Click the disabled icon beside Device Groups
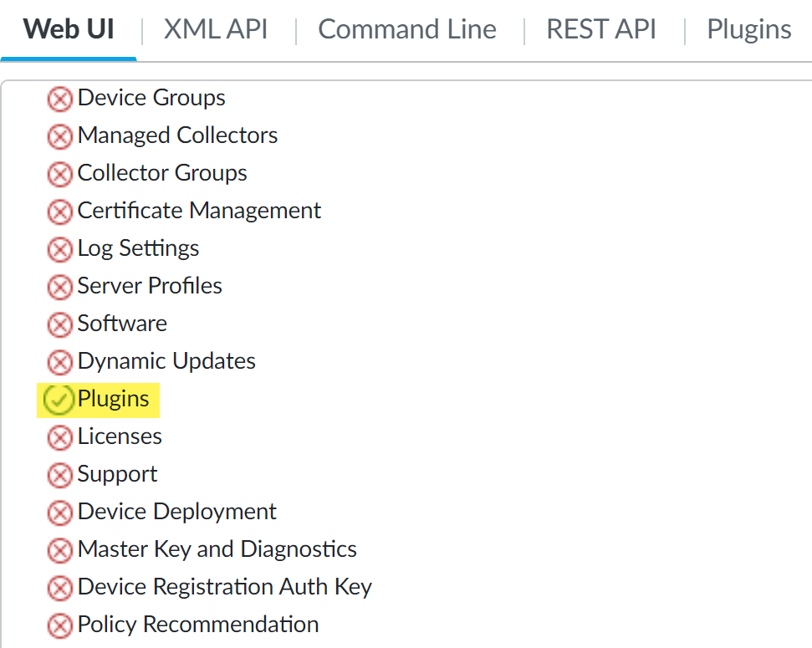 [x=59, y=99]
